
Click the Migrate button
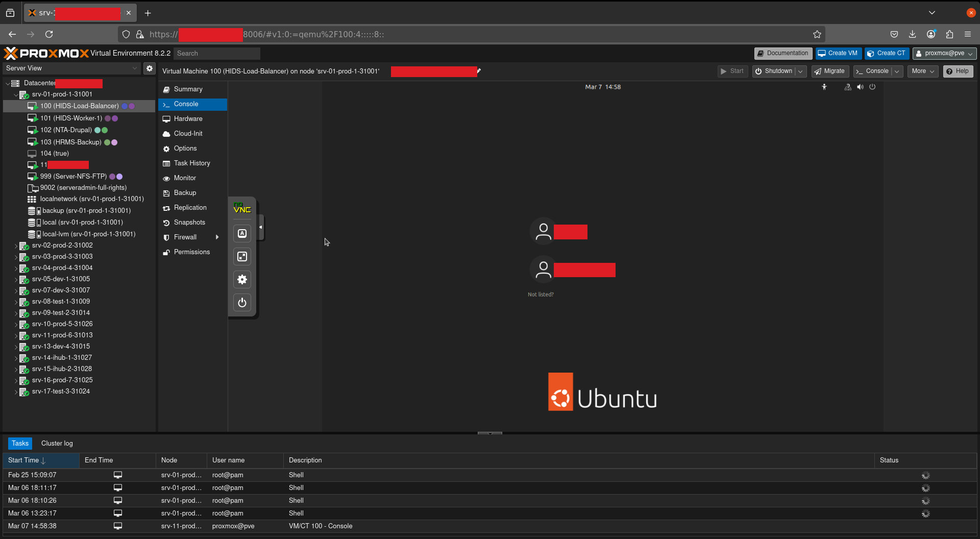pos(830,71)
